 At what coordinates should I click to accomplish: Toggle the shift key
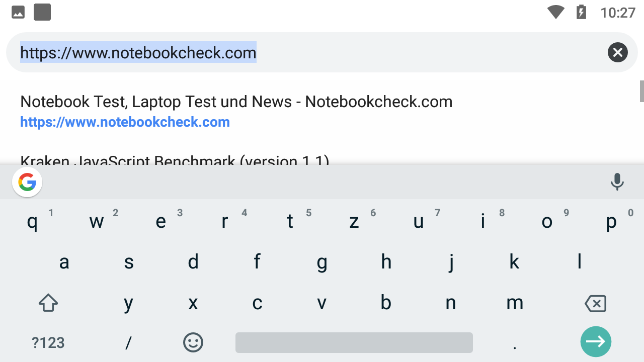[48, 303]
